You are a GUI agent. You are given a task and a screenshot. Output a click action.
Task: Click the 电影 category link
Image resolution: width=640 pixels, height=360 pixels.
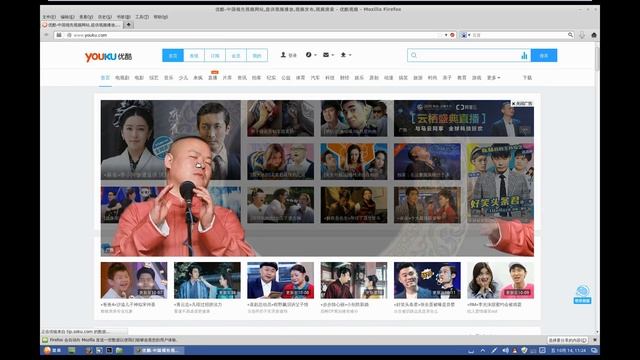[x=139, y=78]
